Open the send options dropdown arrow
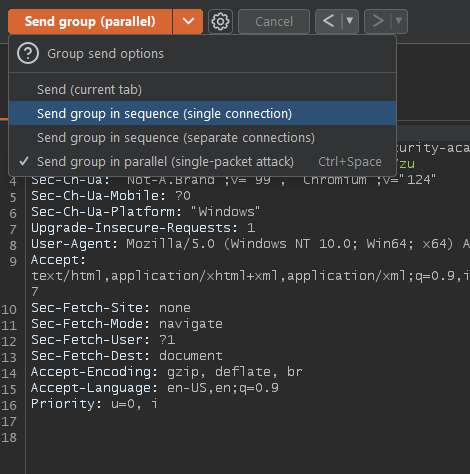Viewport: 470px width, 474px height. coord(188,22)
